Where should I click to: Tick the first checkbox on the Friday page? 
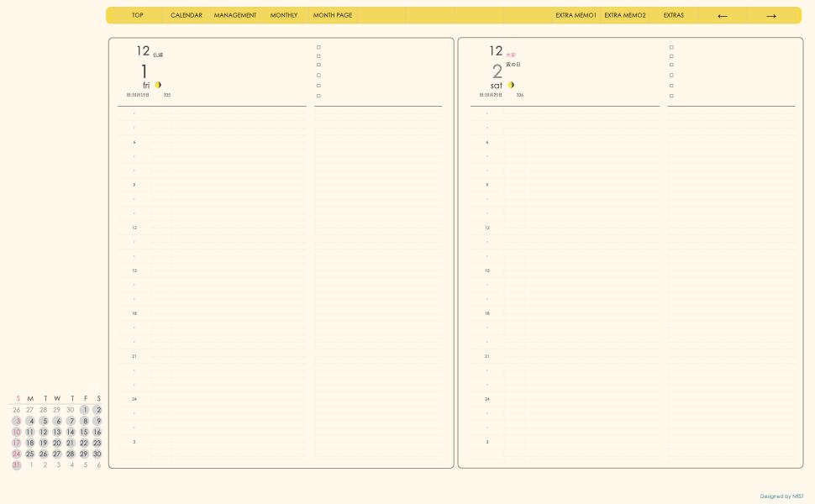318,47
